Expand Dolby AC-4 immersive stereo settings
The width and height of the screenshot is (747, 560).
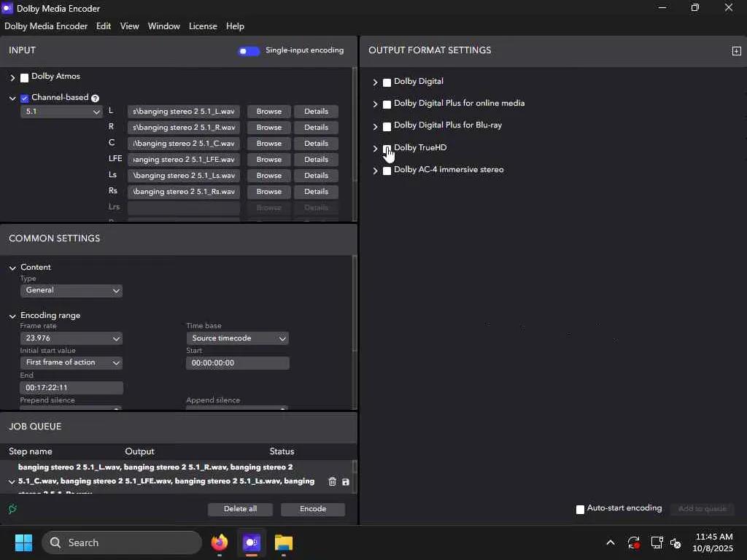tap(376, 171)
